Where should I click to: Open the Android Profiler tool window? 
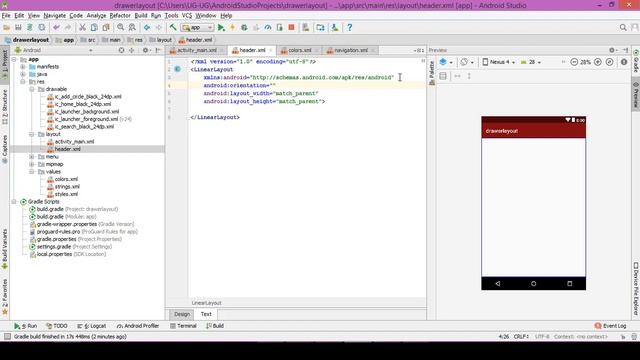[x=138, y=326]
